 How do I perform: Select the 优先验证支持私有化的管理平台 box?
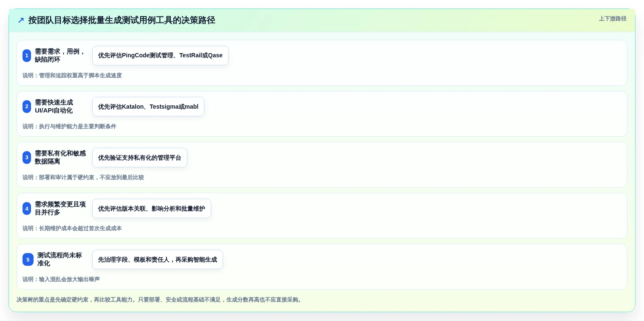point(140,158)
